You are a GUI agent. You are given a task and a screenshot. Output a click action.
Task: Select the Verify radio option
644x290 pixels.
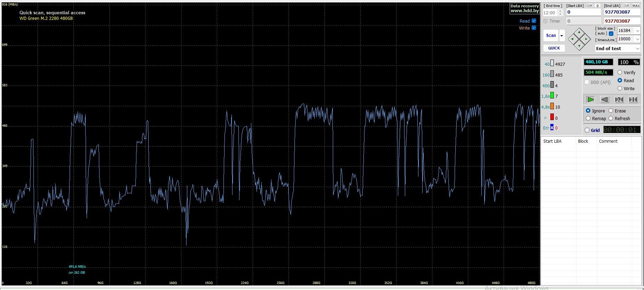[x=620, y=72]
